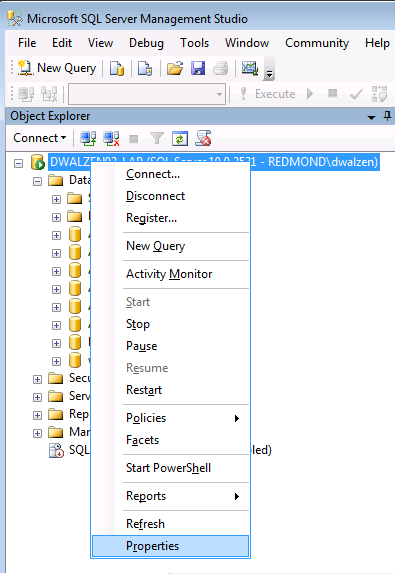Choose Register... from the context menu

coord(171,218)
